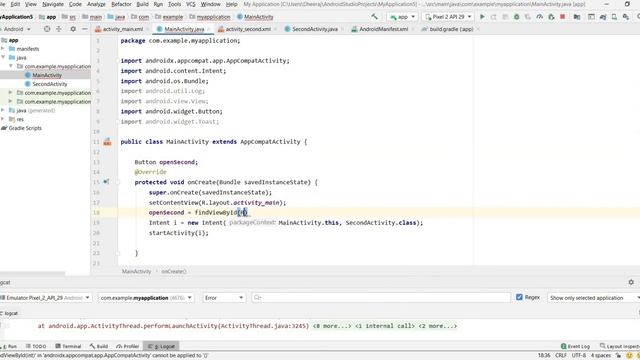Open the Run tool window
The image size is (640, 360).
click(9, 346)
